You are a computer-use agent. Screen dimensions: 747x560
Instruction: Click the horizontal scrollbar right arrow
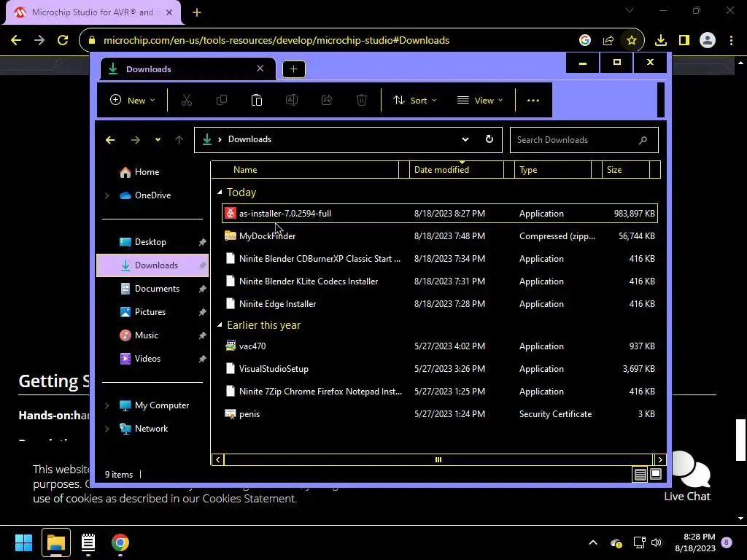659,459
